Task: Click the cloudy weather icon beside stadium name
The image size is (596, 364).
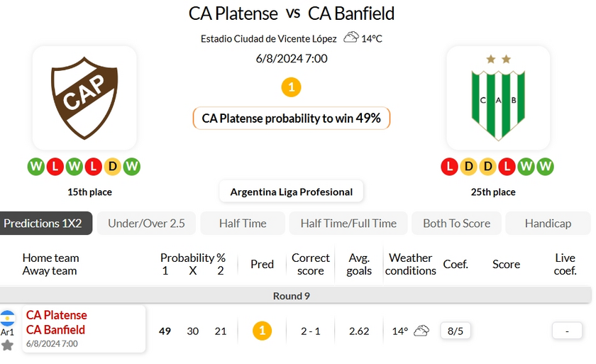Action: coord(351,38)
